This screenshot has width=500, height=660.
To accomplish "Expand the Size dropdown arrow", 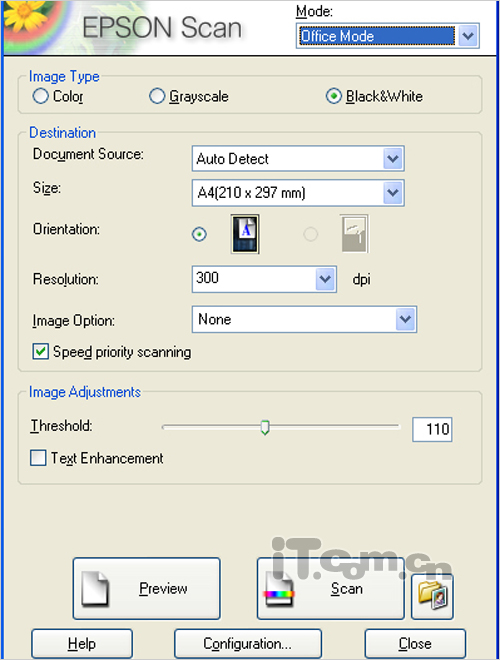I will 393,193.
